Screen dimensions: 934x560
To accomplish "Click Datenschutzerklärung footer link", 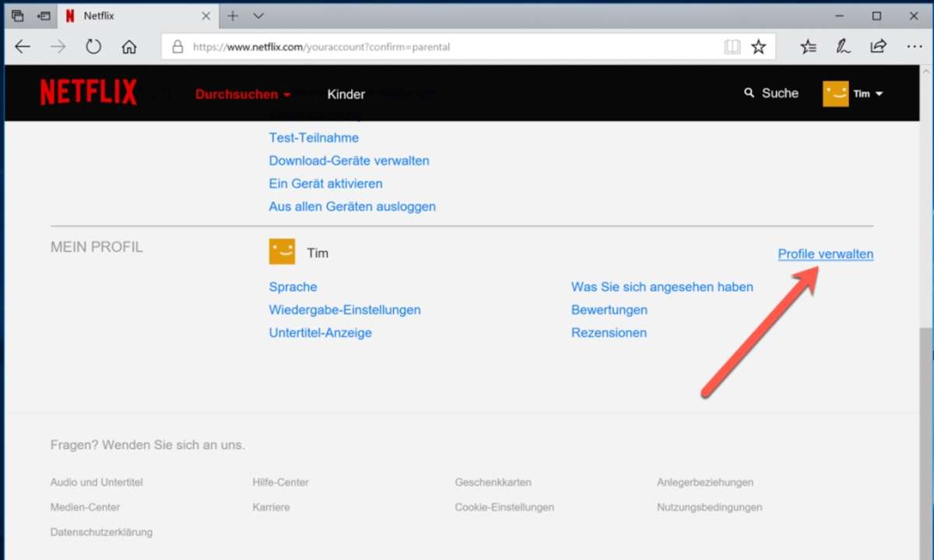I will coord(101,532).
